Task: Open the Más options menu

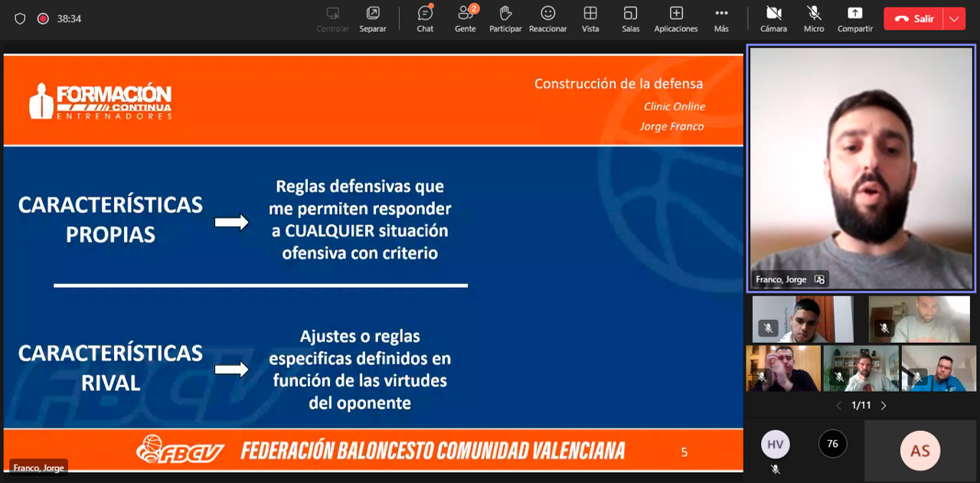Action: click(721, 19)
